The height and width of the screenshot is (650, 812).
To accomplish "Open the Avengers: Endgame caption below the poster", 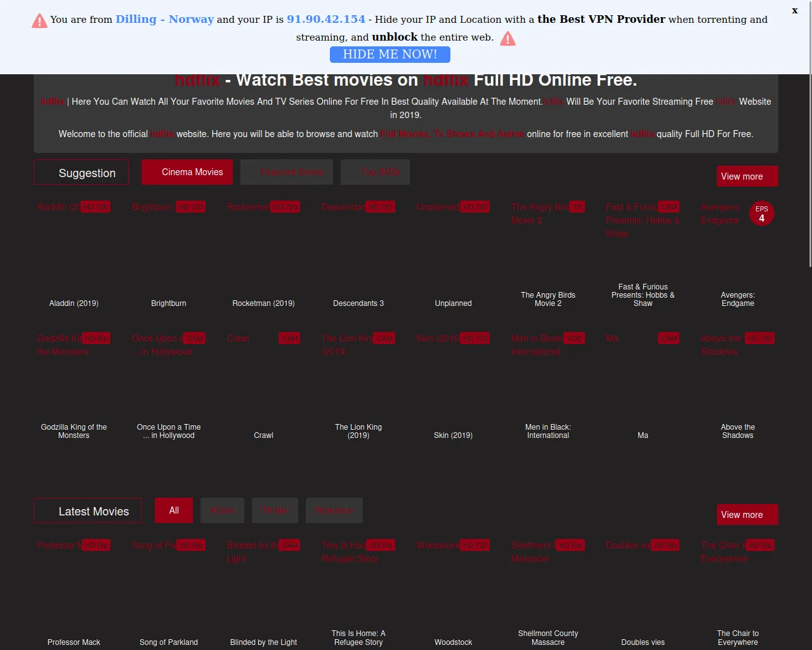I will pyautogui.click(x=738, y=299).
